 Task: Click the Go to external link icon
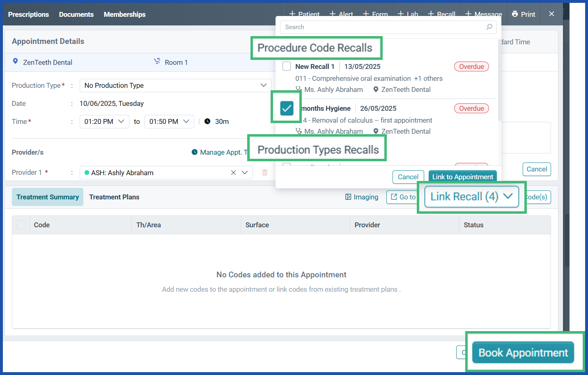pos(394,197)
